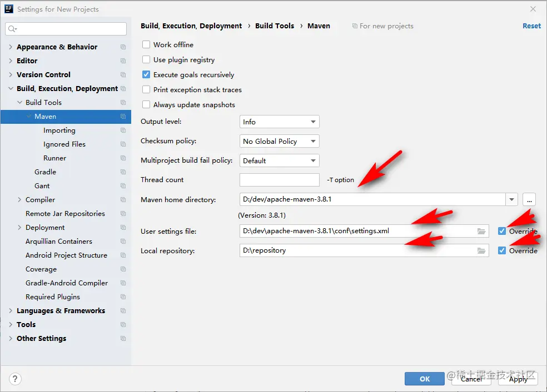
Task: Collapse the Build Tools node
Action: coord(19,103)
